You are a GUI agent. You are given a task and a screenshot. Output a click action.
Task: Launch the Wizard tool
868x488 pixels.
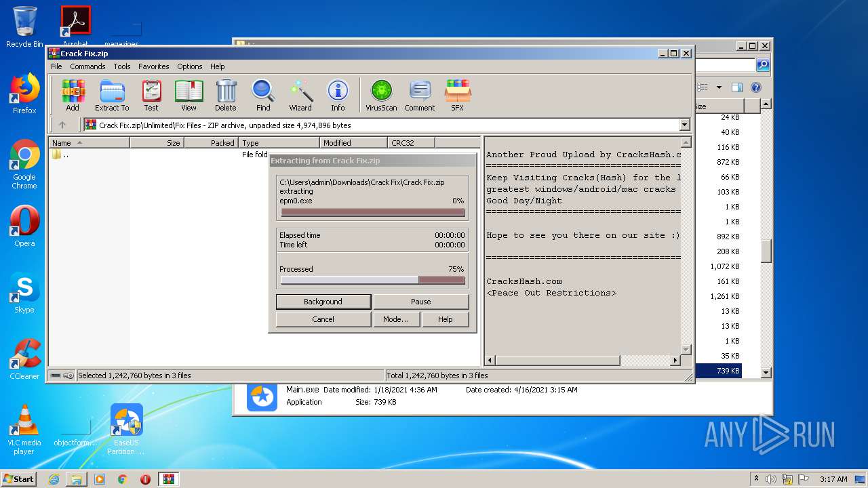[300, 95]
